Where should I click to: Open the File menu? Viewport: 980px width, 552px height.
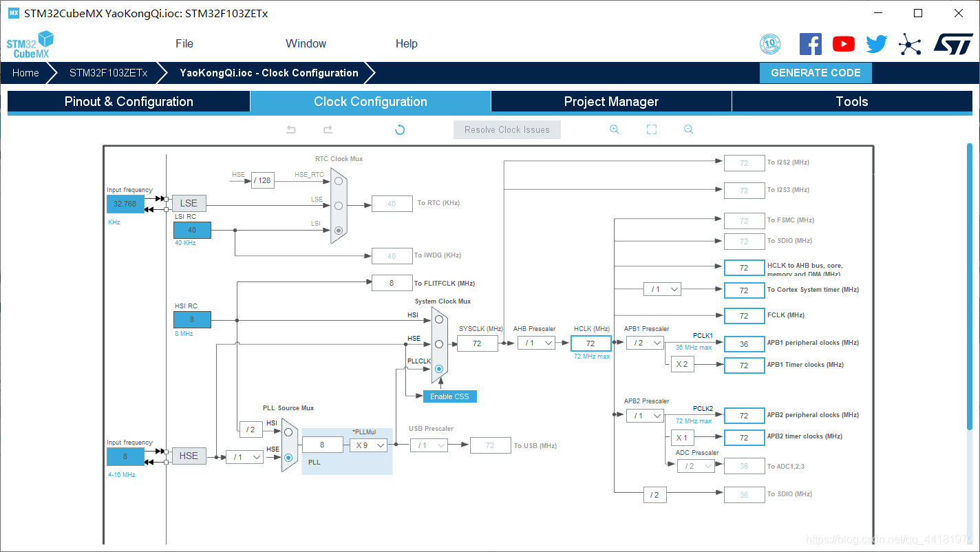pos(184,43)
